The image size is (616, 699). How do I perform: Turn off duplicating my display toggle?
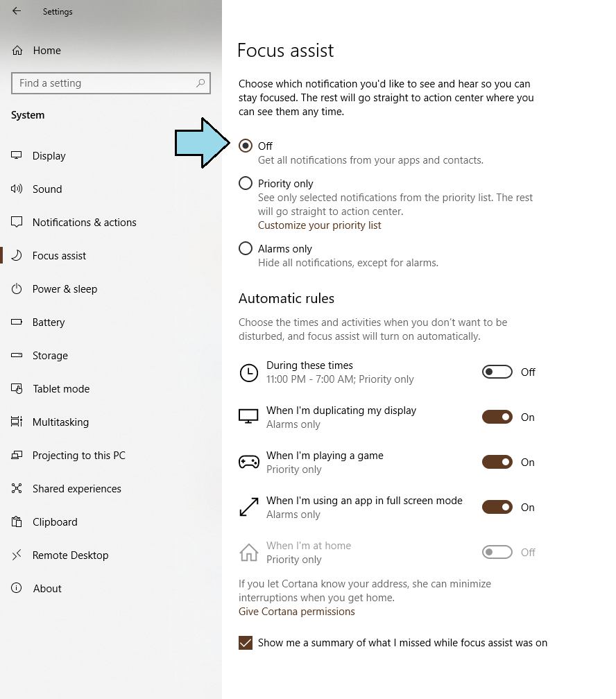497,417
